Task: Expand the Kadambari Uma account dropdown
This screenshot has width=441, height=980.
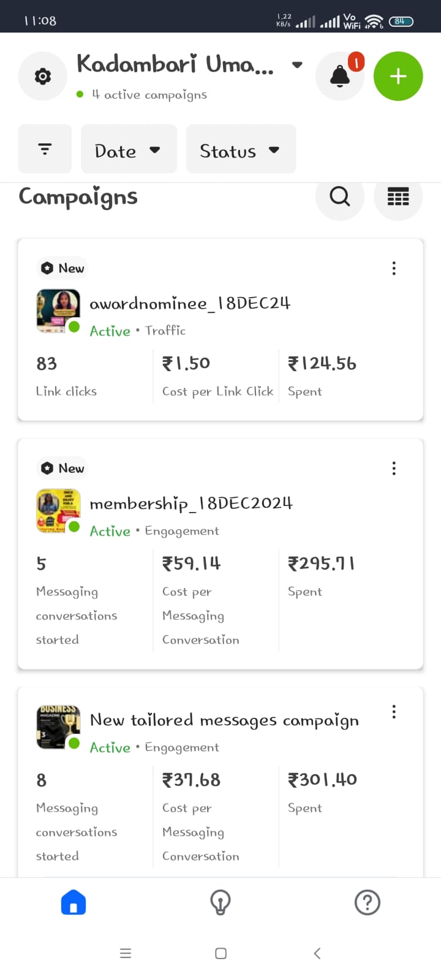Action: tap(297, 64)
